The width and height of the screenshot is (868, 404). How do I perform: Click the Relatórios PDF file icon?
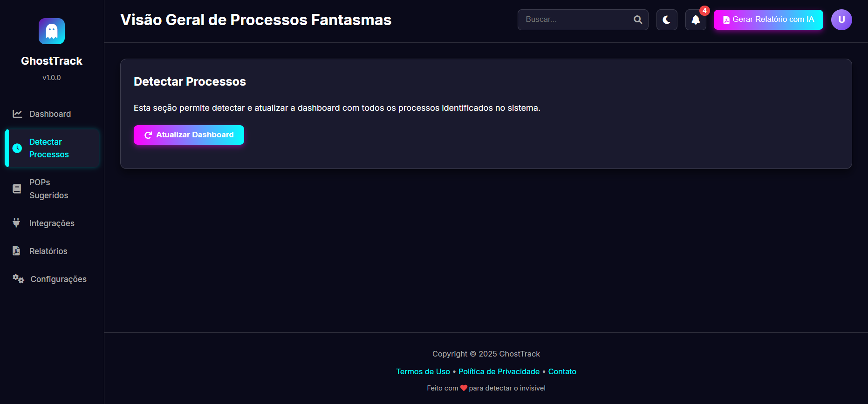(16, 251)
